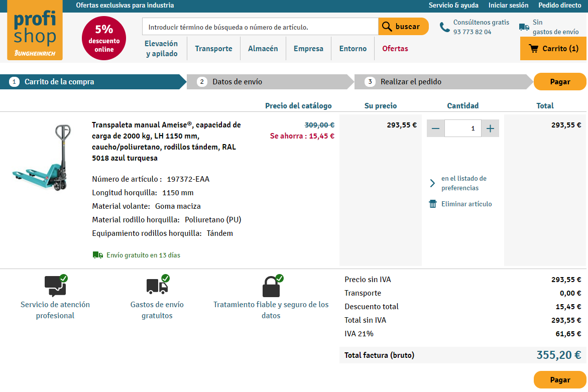Click the Total factura amount 355,20 €

coord(559,355)
